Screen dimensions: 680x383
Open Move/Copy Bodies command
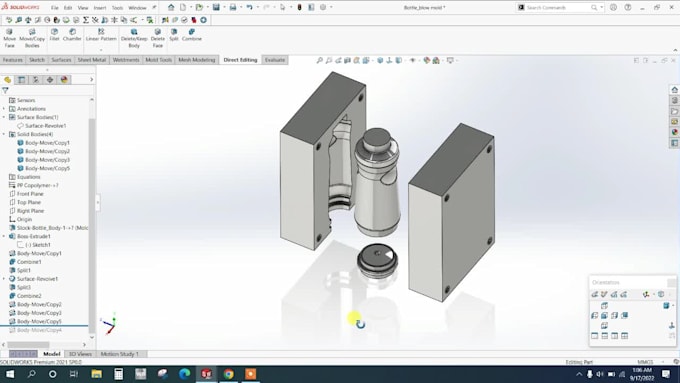(x=32, y=38)
